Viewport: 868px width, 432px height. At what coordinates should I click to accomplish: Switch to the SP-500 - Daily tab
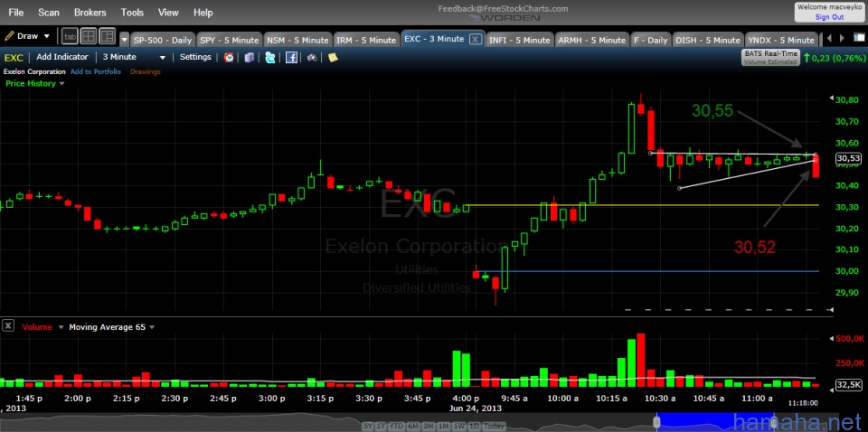162,40
